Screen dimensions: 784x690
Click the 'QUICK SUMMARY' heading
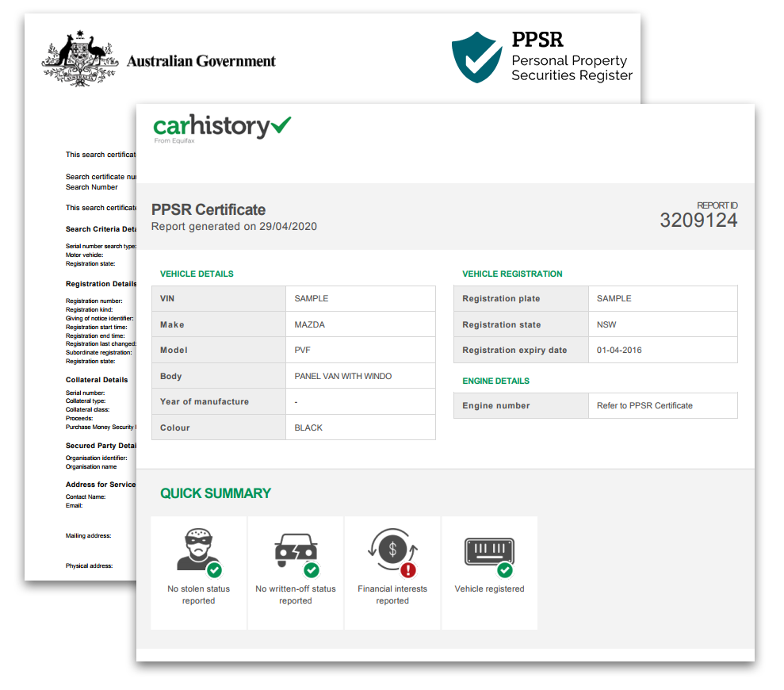(216, 493)
